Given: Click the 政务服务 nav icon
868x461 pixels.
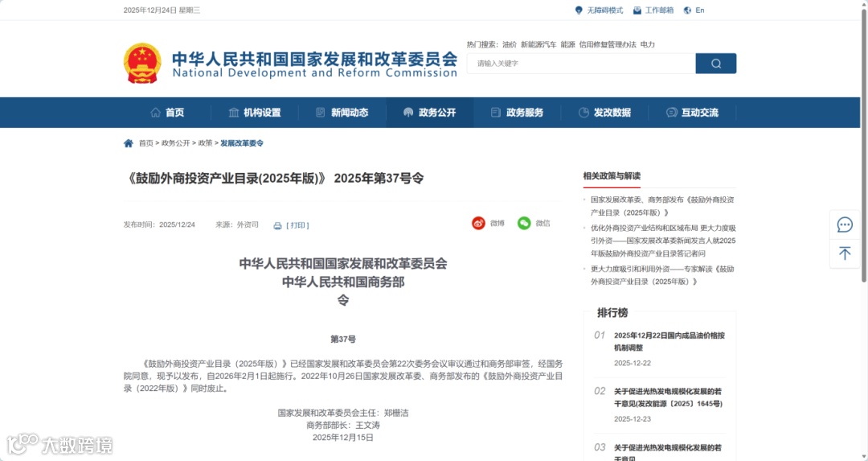Looking at the screenshot, I should coord(495,113).
